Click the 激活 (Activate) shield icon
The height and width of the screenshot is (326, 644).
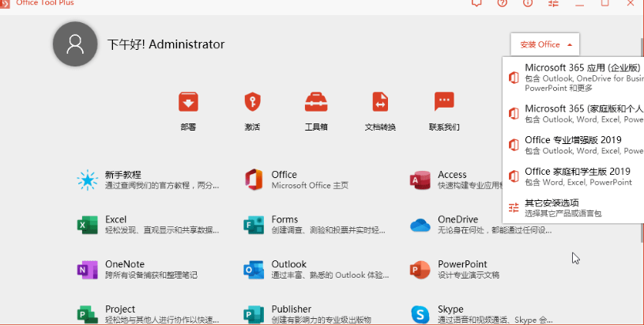(x=252, y=102)
